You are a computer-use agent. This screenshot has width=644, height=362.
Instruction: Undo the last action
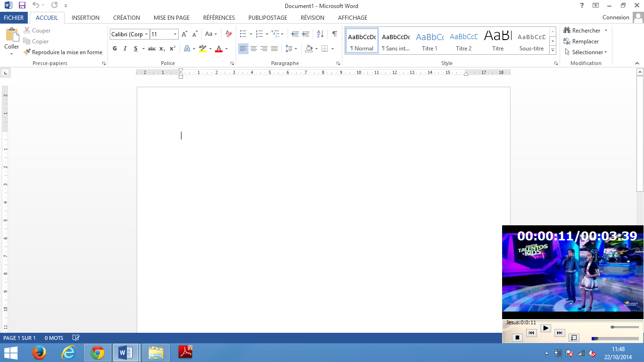[36, 6]
